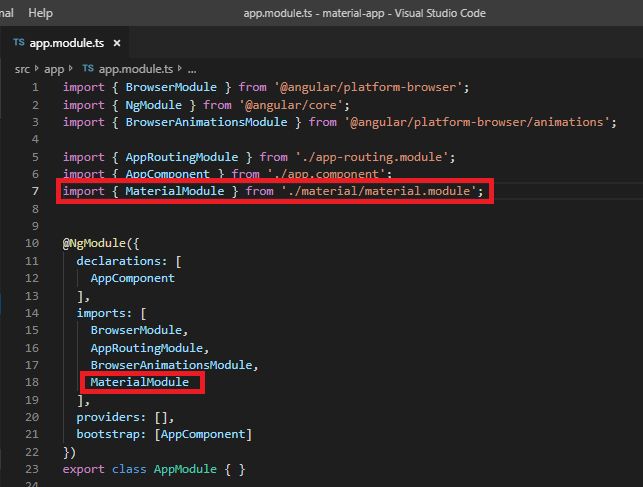Image resolution: width=643 pixels, height=487 pixels.
Task: Click the '@angular/platform-browser/animations' string
Action: click(477, 122)
